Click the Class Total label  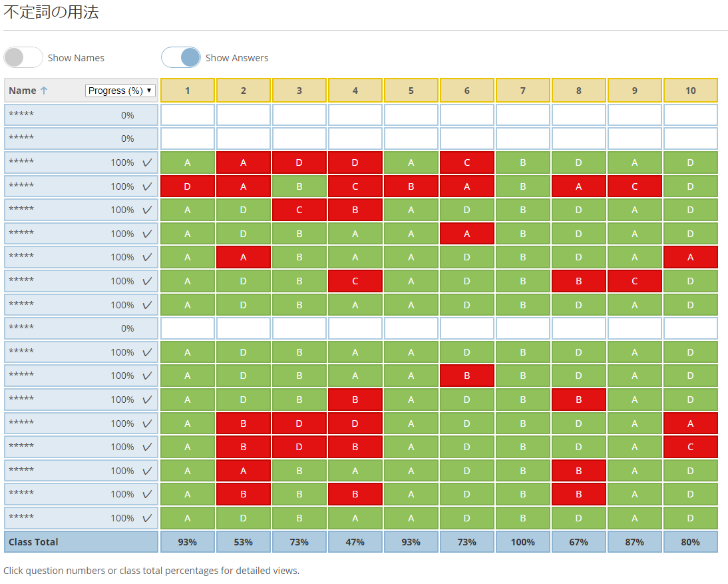click(x=33, y=542)
